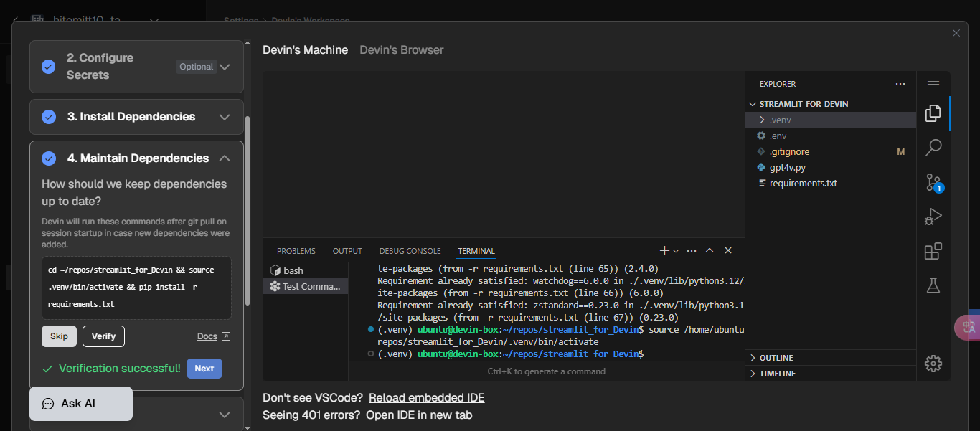
Task: Open the Testing flask panel
Action: (933, 285)
